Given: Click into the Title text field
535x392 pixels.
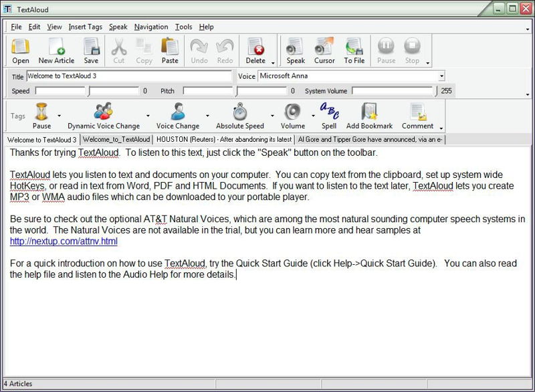Looking at the screenshot, I should (128, 76).
